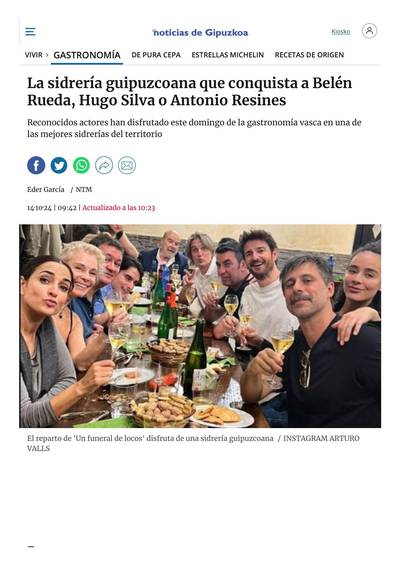
Task: Open the article's cider house group photo
Action: pyautogui.click(x=200, y=326)
